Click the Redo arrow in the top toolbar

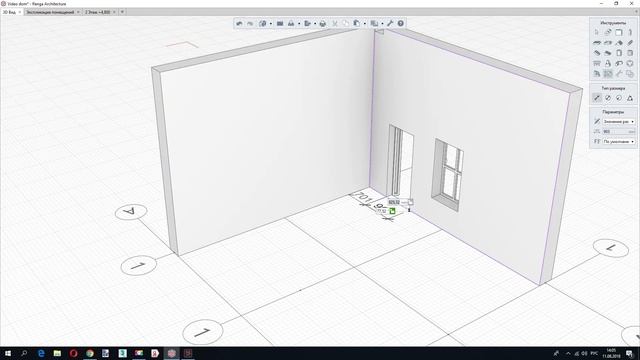pos(250,24)
